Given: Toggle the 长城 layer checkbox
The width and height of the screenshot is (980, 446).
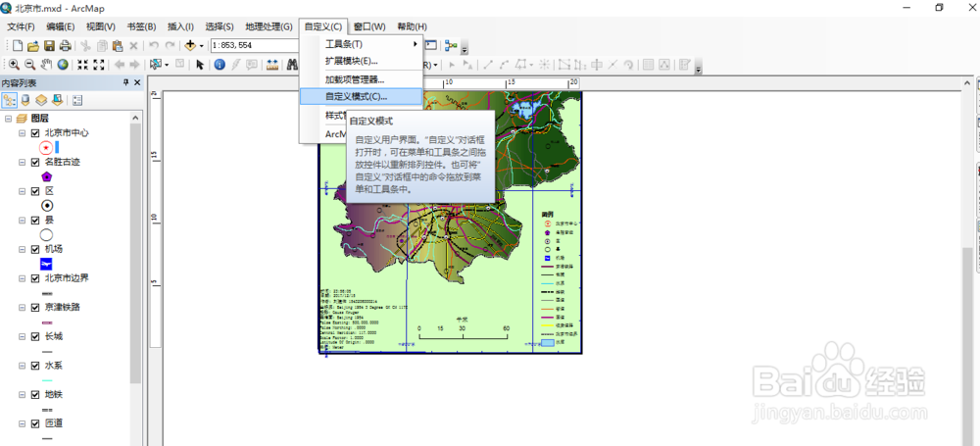Looking at the screenshot, I should [35, 336].
